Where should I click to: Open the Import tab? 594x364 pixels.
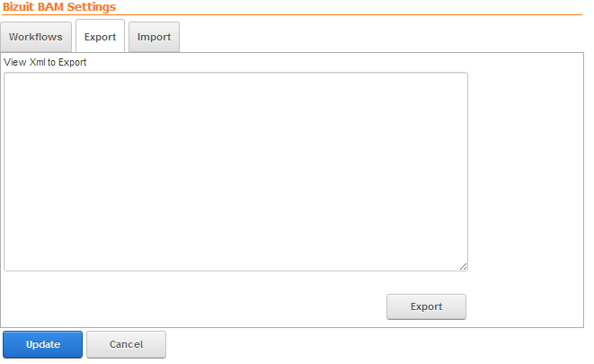pyautogui.click(x=154, y=37)
